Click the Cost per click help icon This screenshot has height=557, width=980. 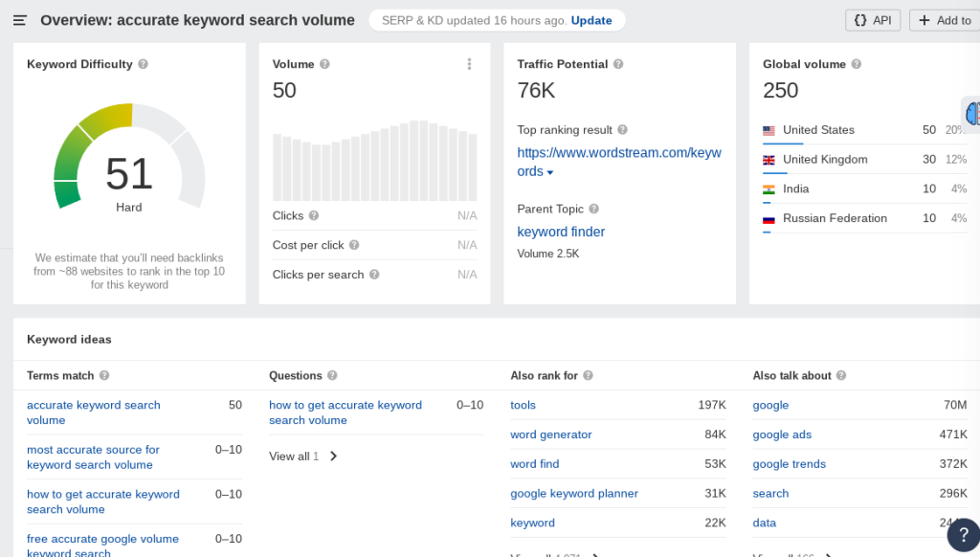coord(354,245)
